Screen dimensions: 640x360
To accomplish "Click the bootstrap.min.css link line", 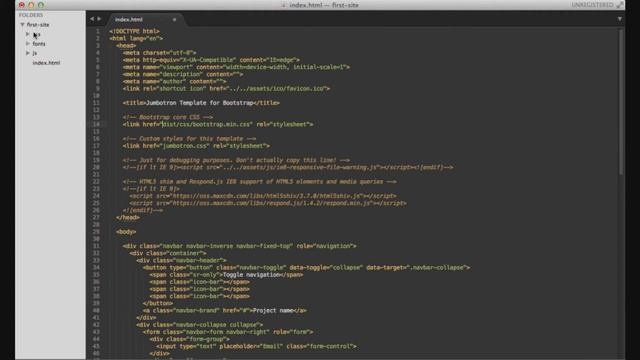I will 218,124.
